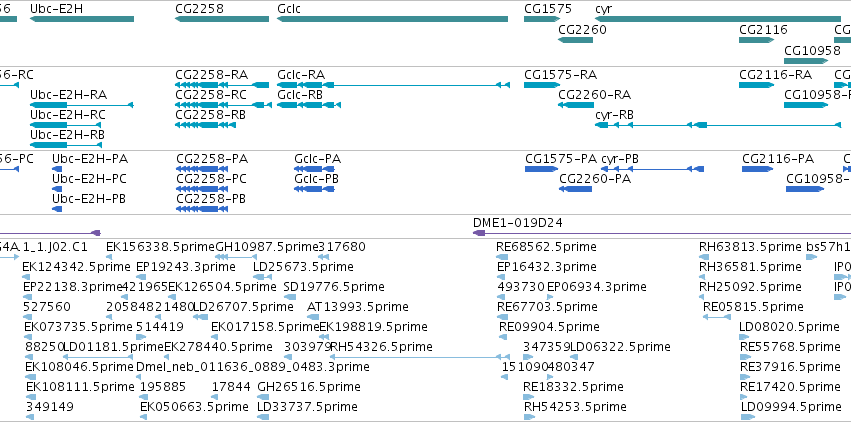The image size is (851, 422).
Task: Click the CG2258-RC transcript feature
Action: pyautogui.click(x=223, y=105)
